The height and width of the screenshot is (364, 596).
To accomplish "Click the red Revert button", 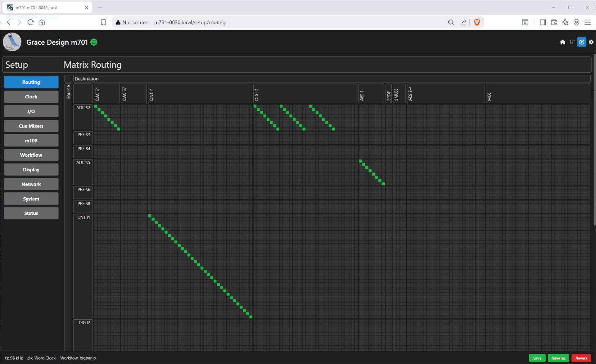I will tap(581, 358).
